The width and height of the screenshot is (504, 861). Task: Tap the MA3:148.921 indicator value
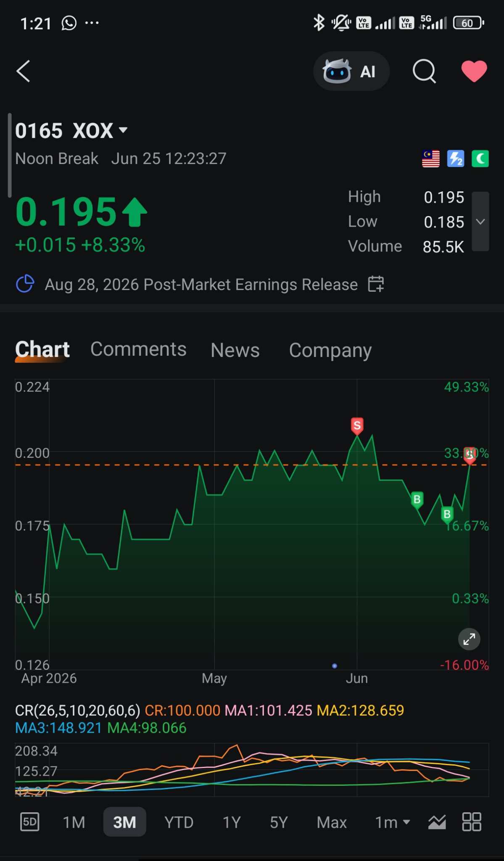coord(58,728)
